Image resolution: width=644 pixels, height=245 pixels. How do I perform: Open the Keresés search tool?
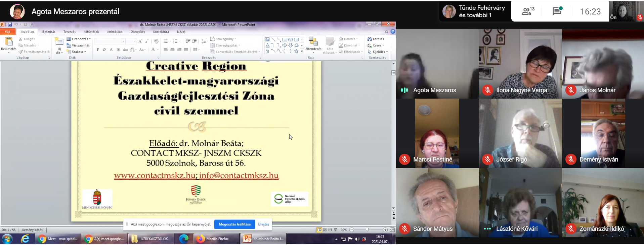[x=376, y=39]
